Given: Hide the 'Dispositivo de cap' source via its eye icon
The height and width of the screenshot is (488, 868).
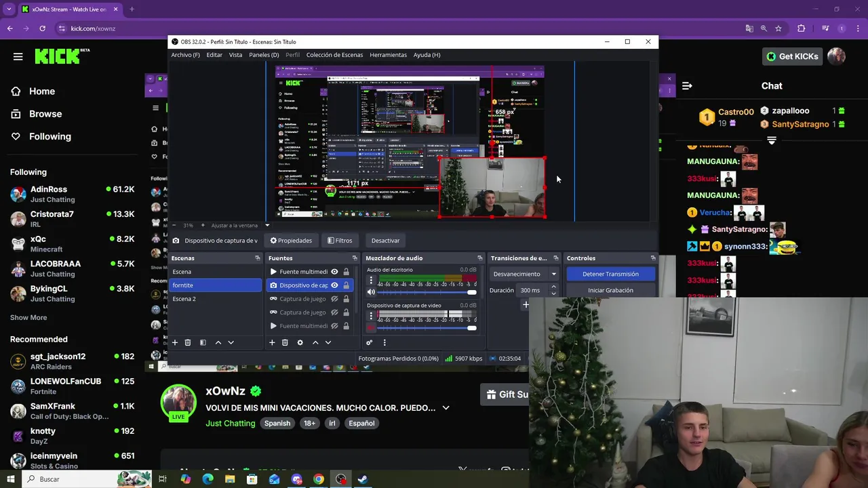Looking at the screenshot, I should tap(334, 285).
